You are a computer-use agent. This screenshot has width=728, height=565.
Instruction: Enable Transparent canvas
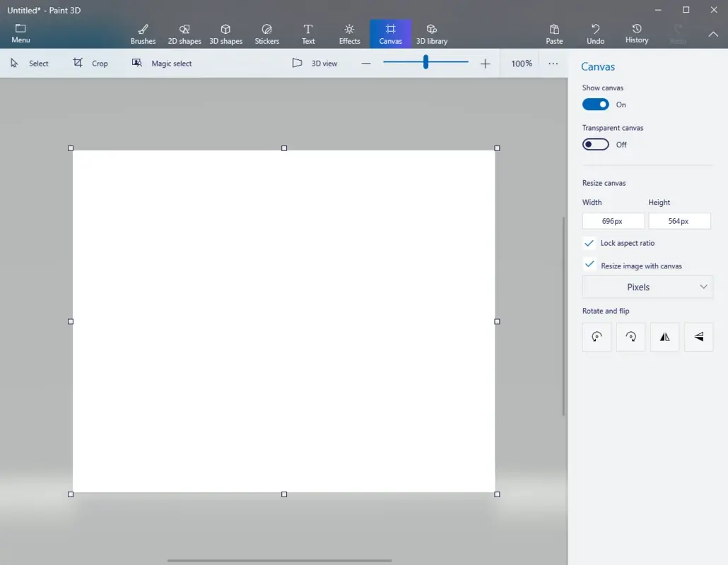pos(595,144)
